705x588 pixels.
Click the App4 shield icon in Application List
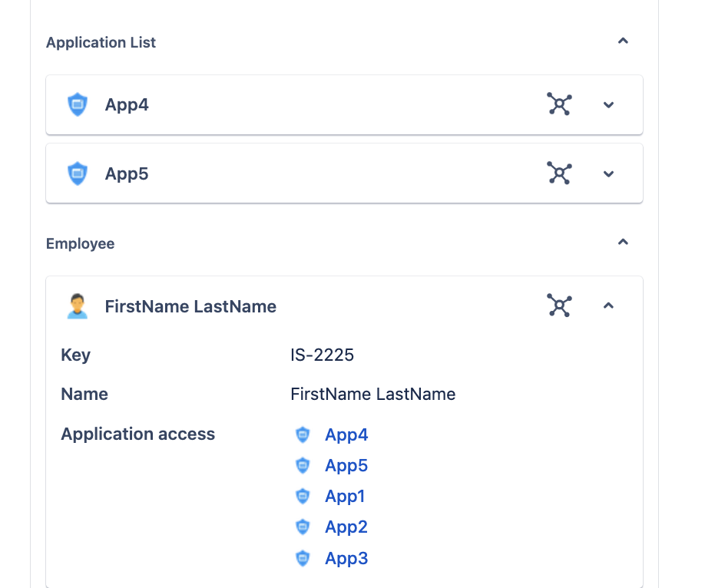(x=78, y=104)
